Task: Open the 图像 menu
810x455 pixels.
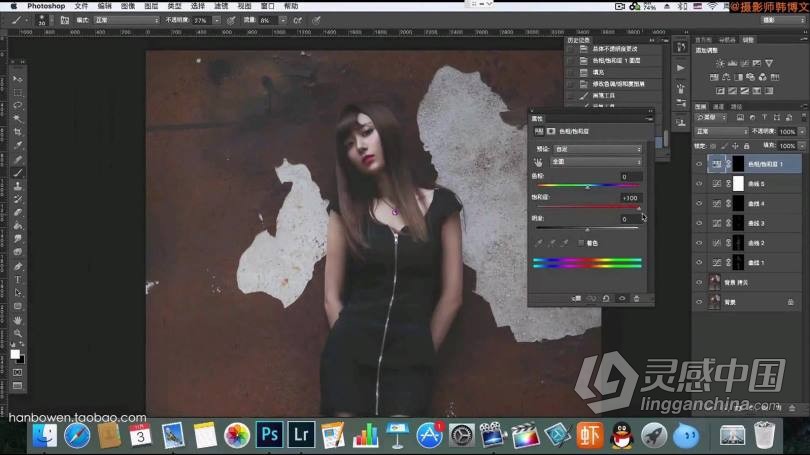Action: coord(128,6)
